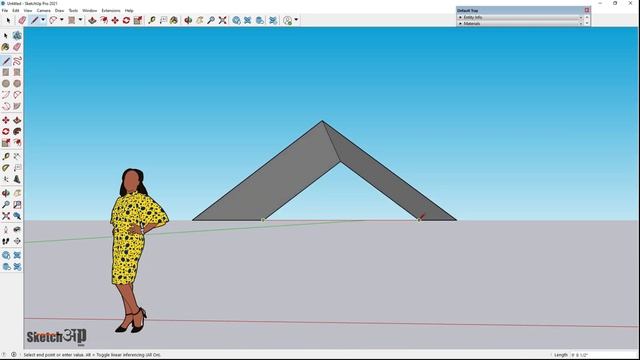Pick the Axes tool in left palette
This screenshot has height=360, width=640.
click(x=6, y=179)
